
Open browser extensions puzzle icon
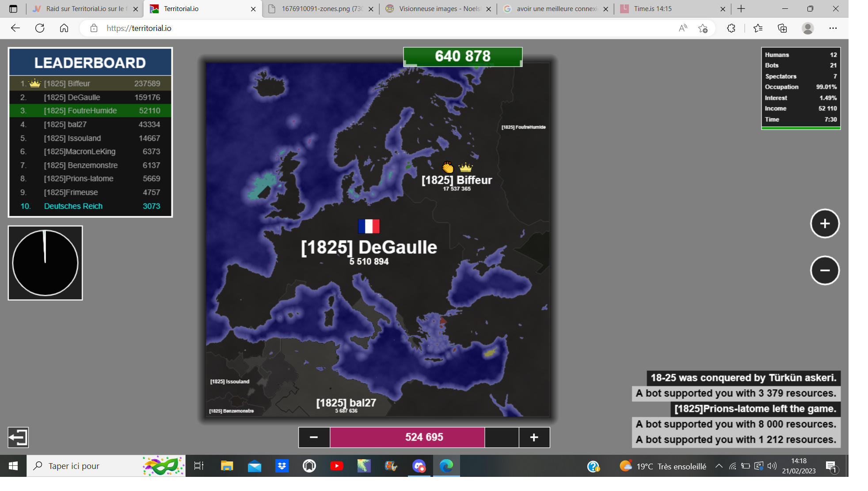pyautogui.click(x=731, y=28)
